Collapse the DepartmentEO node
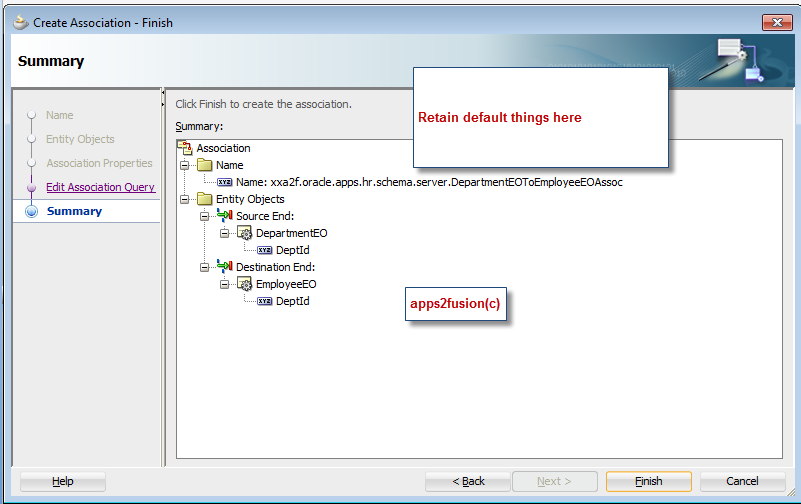 [x=224, y=233]
